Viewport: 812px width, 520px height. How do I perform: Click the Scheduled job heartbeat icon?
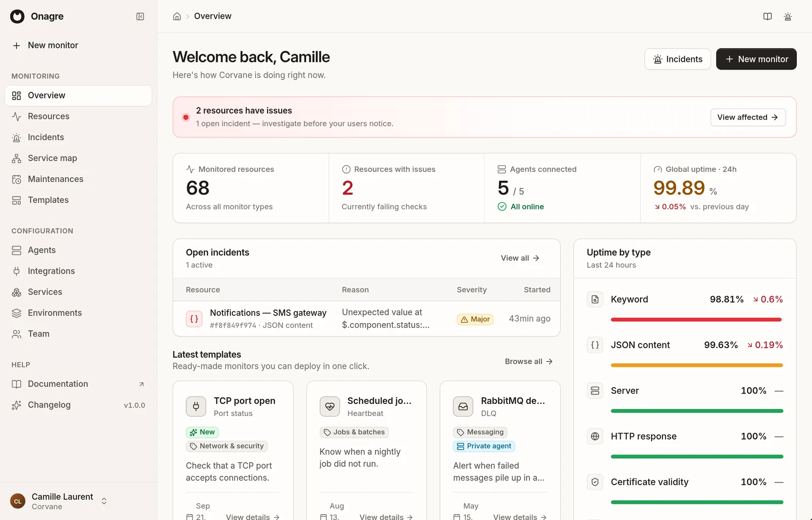coord(330,406)
